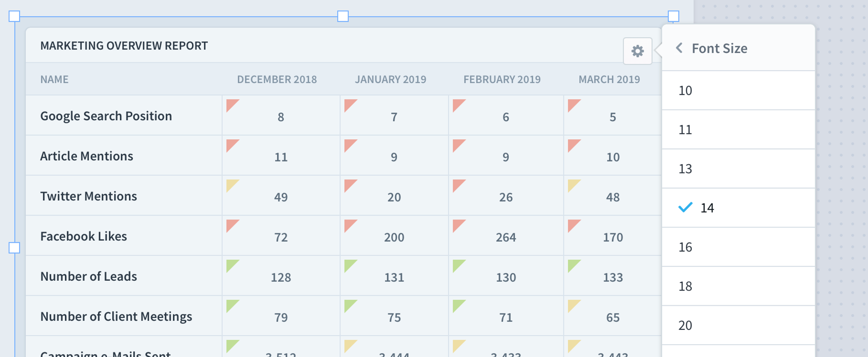Click the red flag in Facebook Likes January cell
The image size is (868, 357).
coord(350,225)
